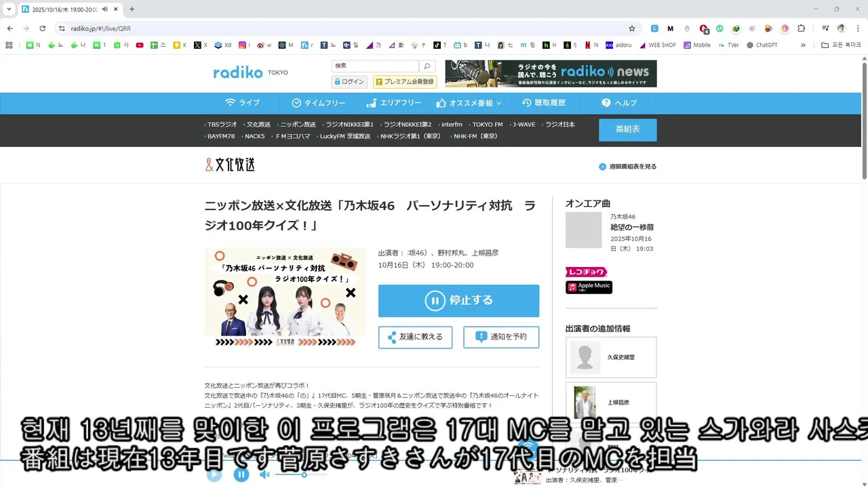This screenshot has height=488, width=868.
Task: Click the Apple Music badge
Action: point(589,287)
